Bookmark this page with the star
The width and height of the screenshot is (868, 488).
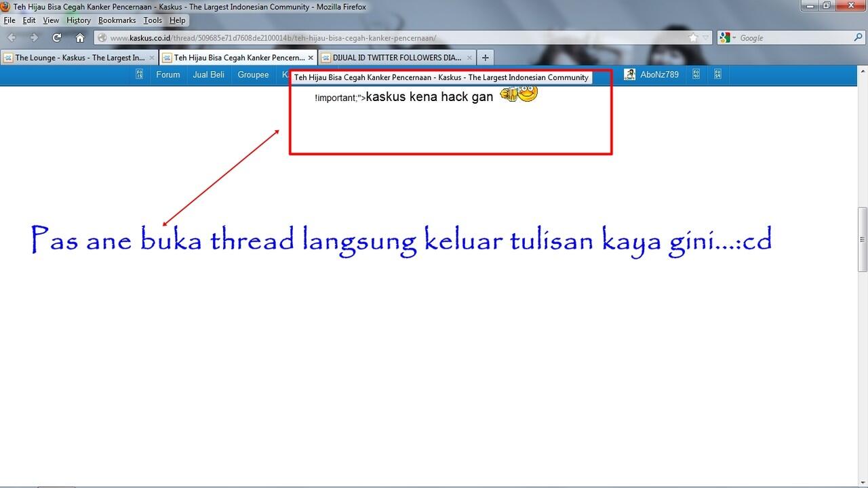pos(693,38)
